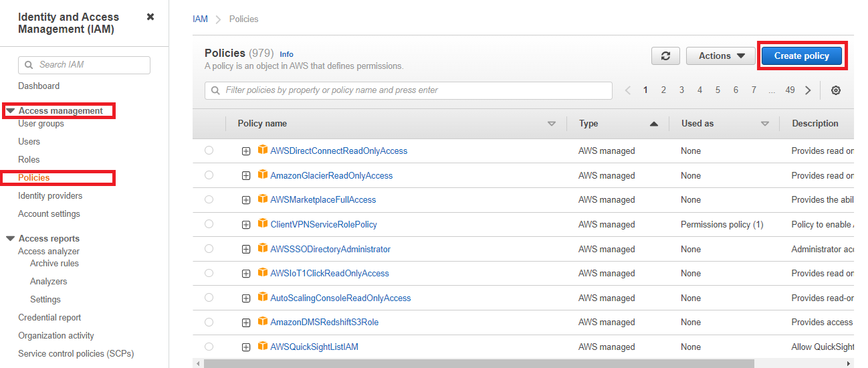Collapse the Access management section

10,110
